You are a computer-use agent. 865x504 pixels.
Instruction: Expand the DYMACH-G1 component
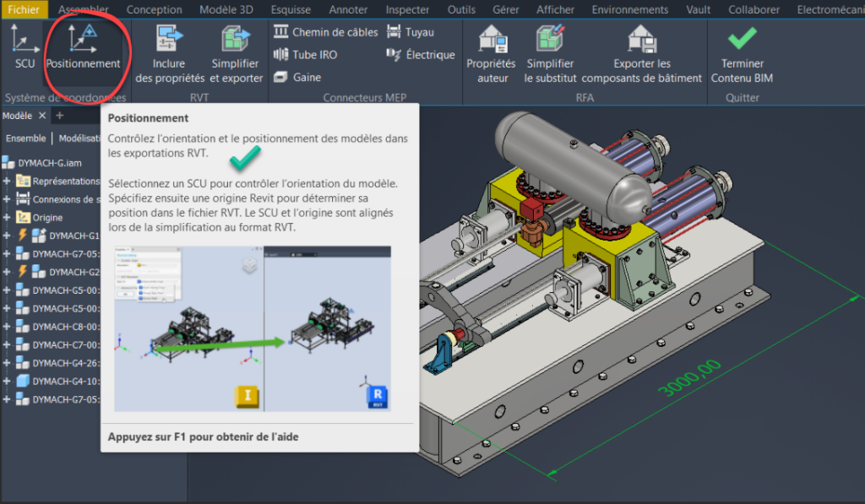7,236
